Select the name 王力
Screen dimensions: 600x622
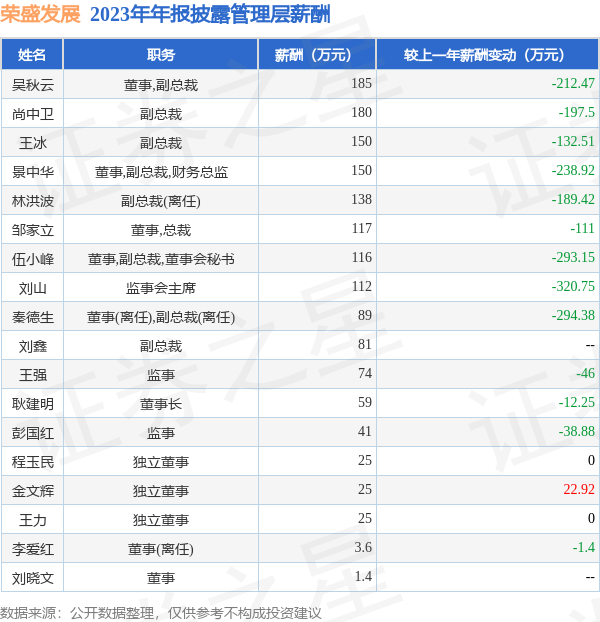(33, 520)
